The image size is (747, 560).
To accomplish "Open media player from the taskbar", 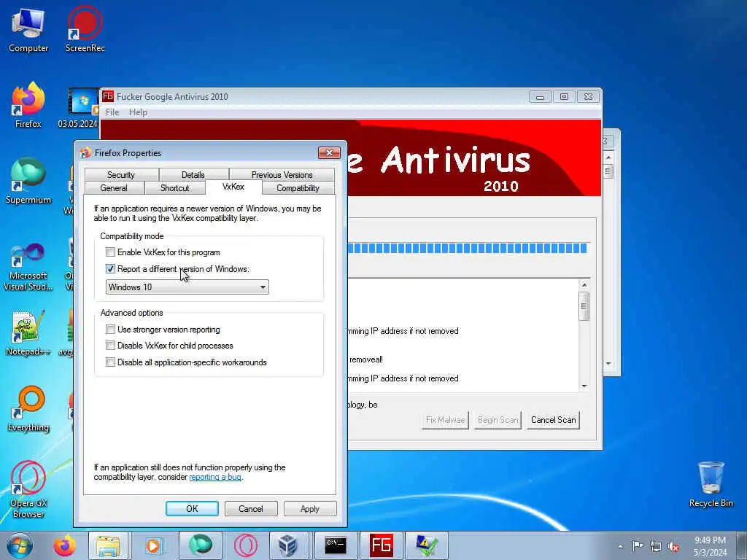I will 153,545.
